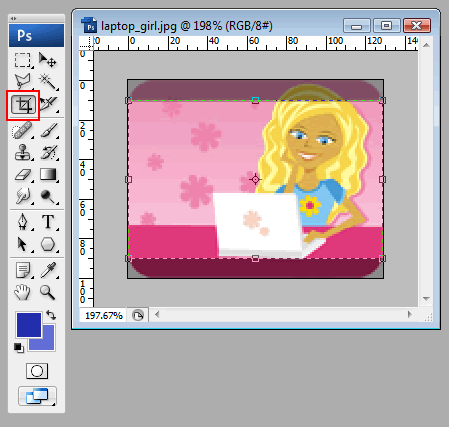
Task: Click the ruler origin corner box
Action: tap(86, 43)
